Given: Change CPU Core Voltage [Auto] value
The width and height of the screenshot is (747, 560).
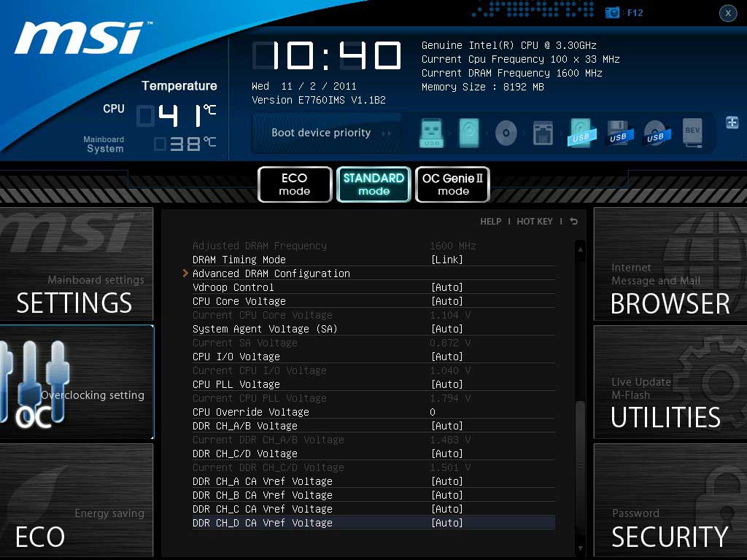Looking at the screenshot, I should point(447,301).
